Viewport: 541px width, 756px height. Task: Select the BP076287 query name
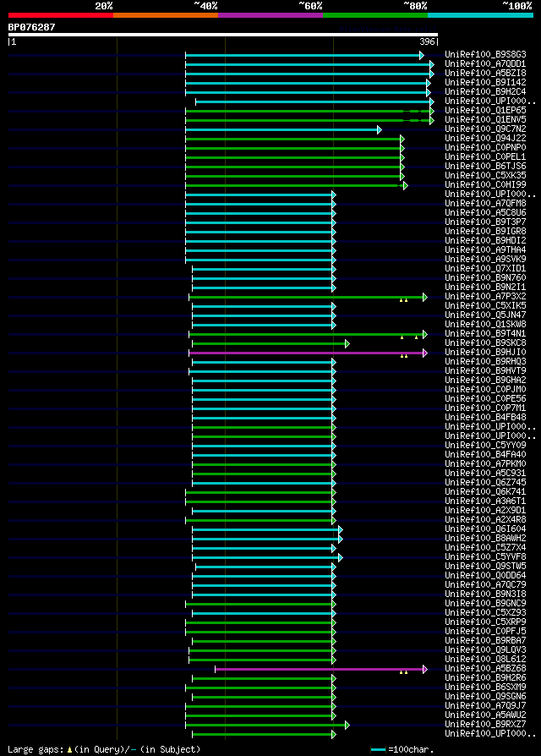32,27
